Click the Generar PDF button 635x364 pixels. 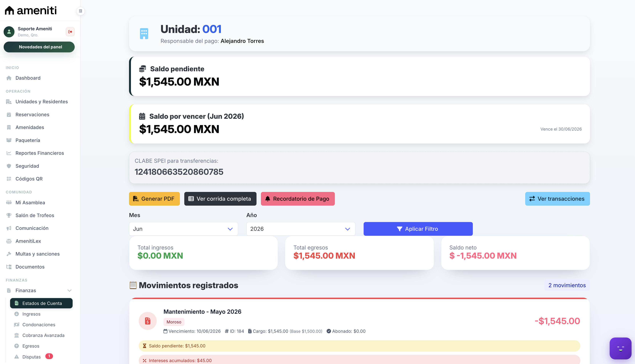155,199
